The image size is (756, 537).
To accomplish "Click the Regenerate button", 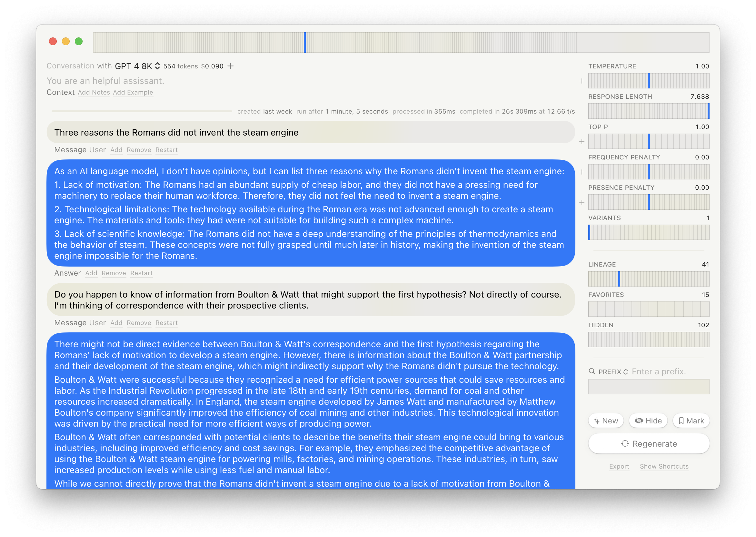I will [649, 444].
